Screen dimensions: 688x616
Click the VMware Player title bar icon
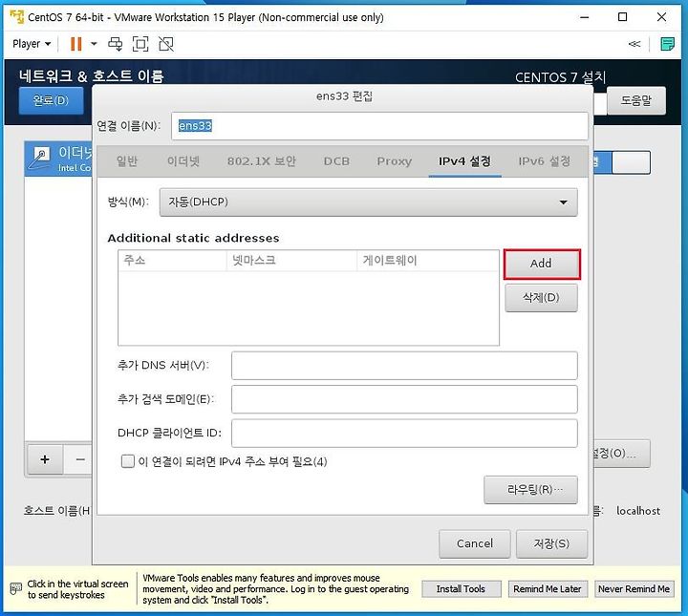point(17,17)
